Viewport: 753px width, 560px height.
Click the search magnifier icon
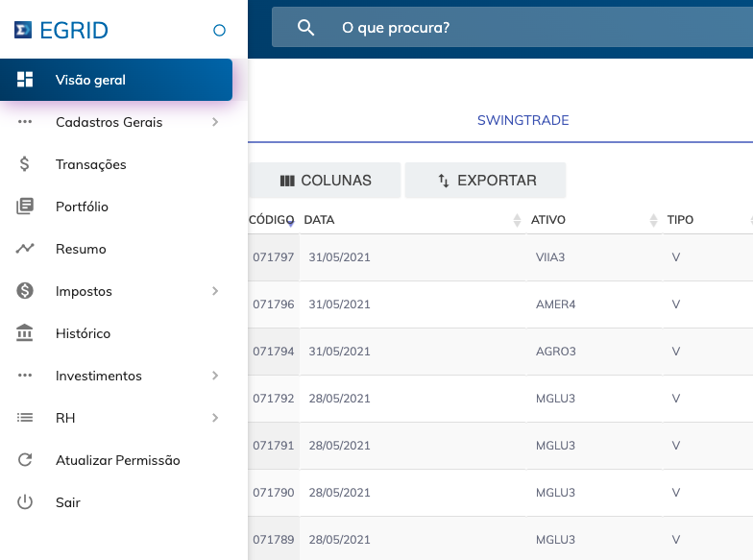[305, 28]
